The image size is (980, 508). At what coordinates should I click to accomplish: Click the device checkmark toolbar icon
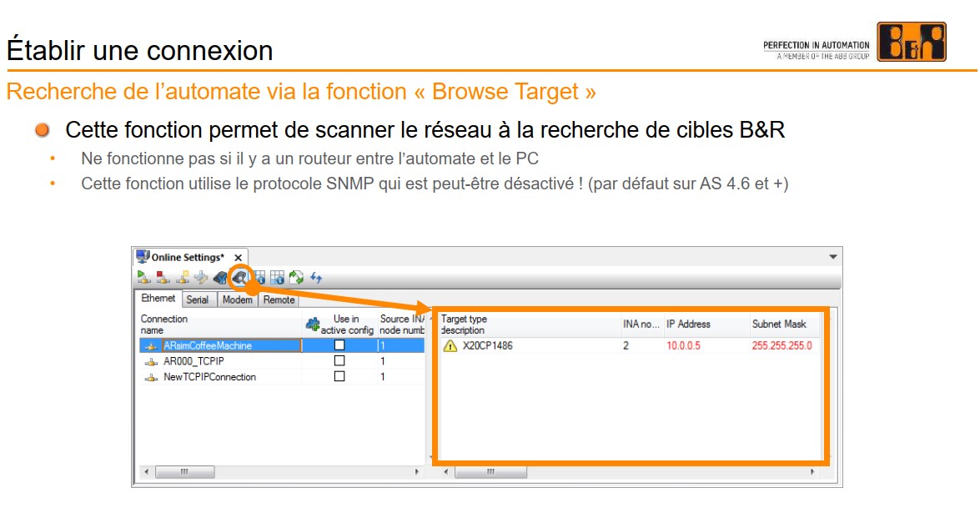[220, 277]
